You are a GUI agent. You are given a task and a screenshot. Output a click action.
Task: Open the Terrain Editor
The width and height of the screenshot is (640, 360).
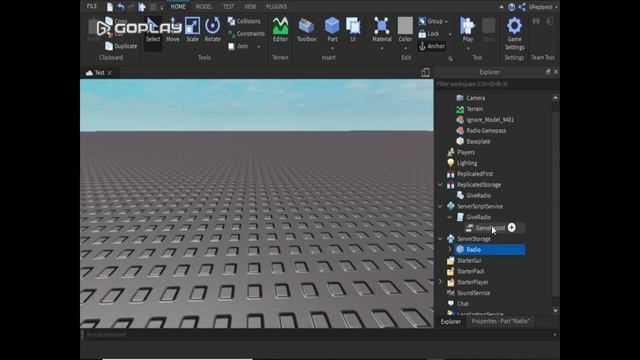[x=280, y=29]
